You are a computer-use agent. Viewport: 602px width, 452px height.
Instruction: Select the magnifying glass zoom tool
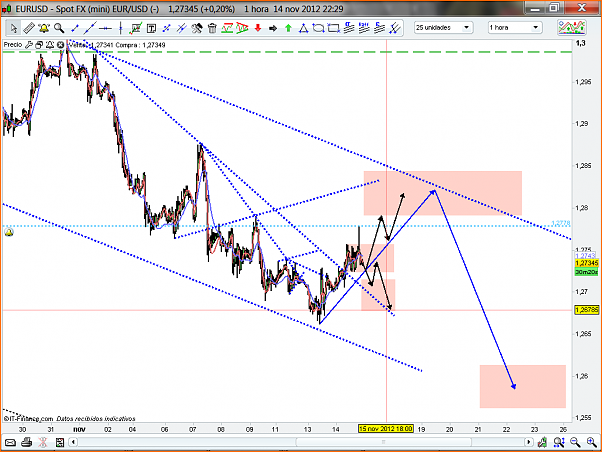click(x=59, y=28)
